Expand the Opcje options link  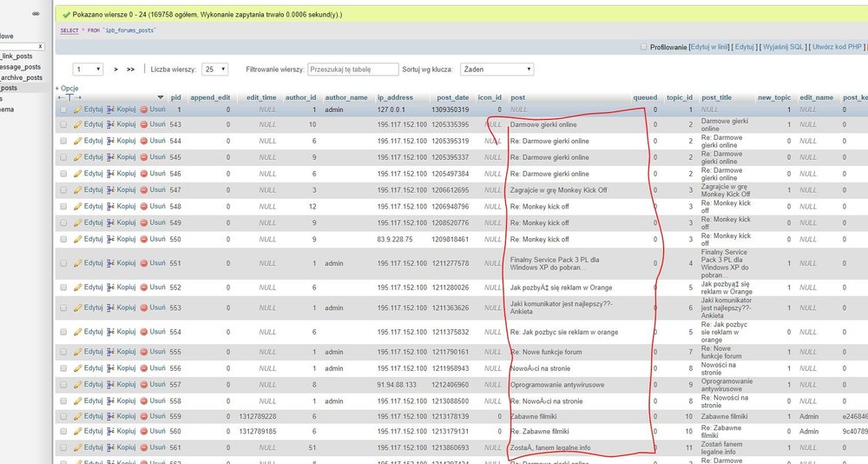tap(68, 88)
